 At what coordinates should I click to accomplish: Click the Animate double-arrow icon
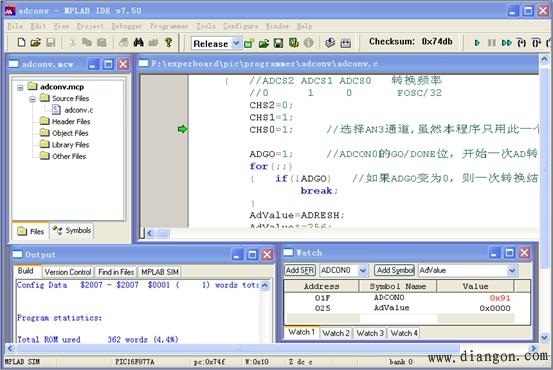507,43
